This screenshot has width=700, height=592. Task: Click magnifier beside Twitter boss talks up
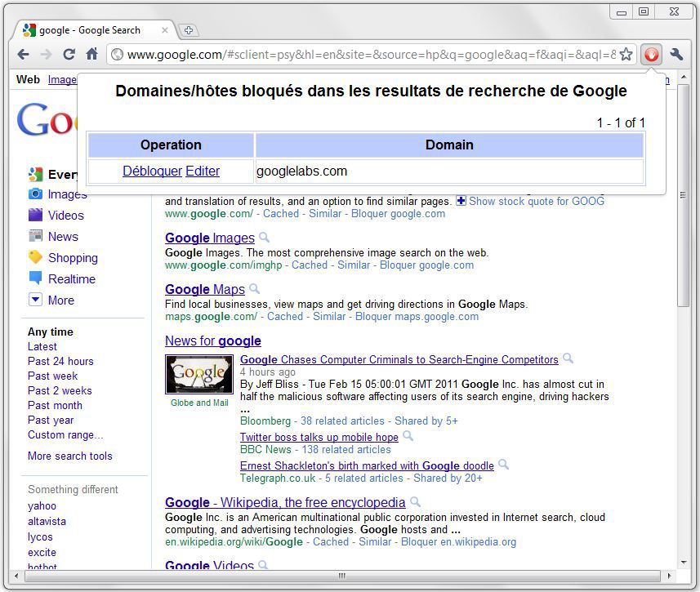(x=408, y=436)
